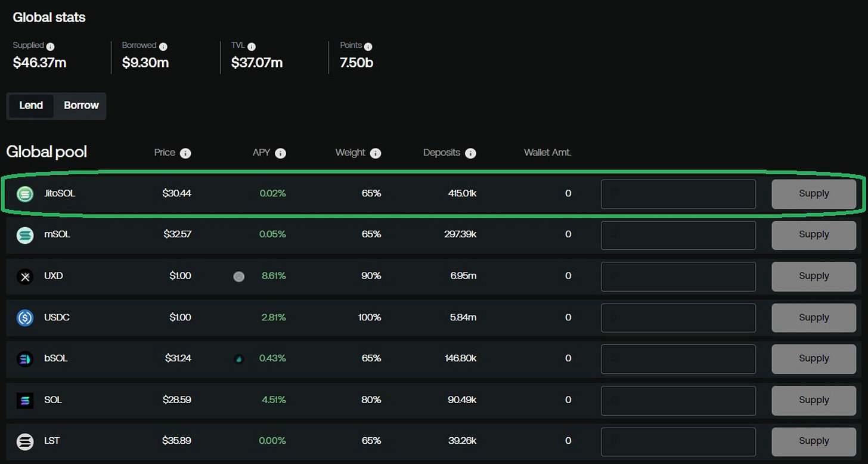The width and height of the screenshot is (868, 464).
Task: Click the mSOL token icon
Action: click(24, 235)
